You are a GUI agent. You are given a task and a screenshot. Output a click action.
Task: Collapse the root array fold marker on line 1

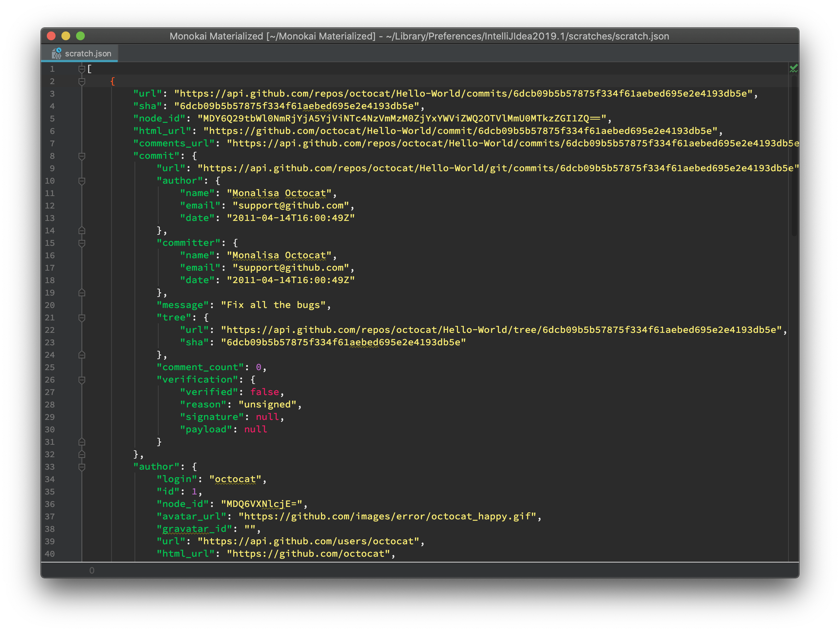tap(82, 69)
